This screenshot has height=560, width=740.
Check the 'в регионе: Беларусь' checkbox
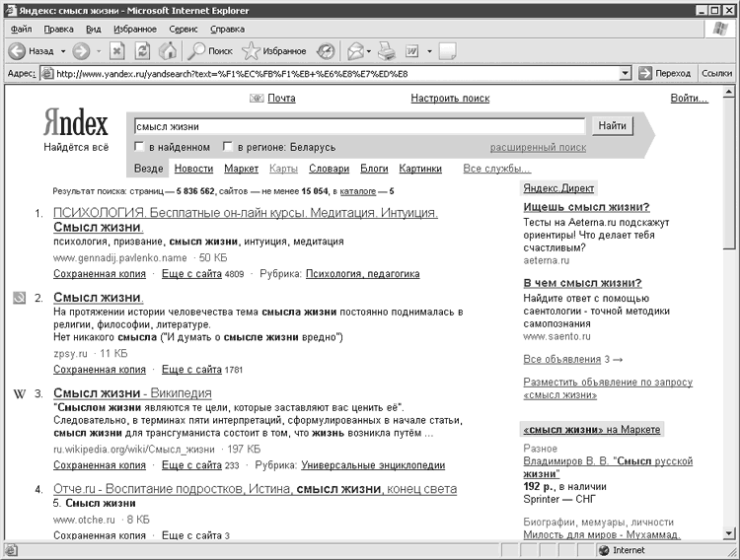[x=228, y=147]
